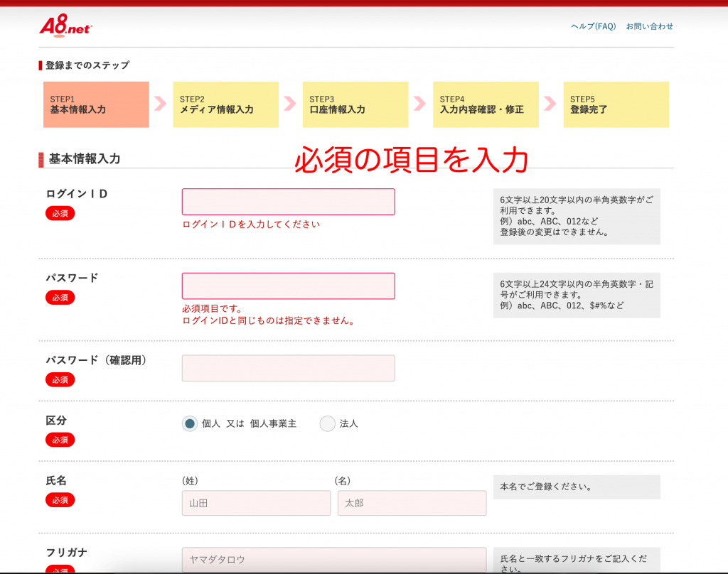This screenshot has height=574, width=728.
Task: Click the 必須 badge under 氏名
Action: click(60, 500)
